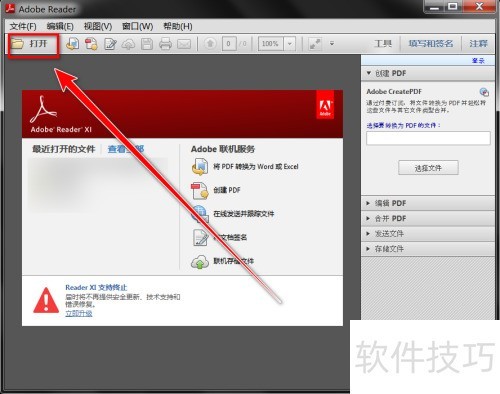
Task: Click the 登录 sign-in link
Action: pos(478,61)
